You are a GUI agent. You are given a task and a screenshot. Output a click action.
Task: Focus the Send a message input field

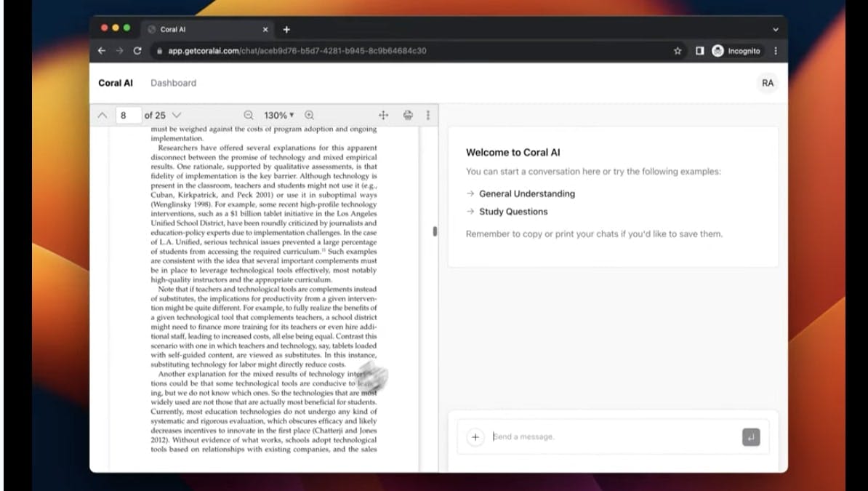click(611, 437)
